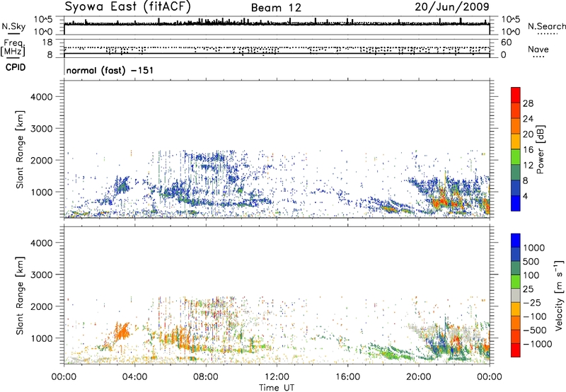Click the '12:00' time tick label
The width and height of the screenshot is (566, 392).
pyautogui.click(x=277, y=377)
